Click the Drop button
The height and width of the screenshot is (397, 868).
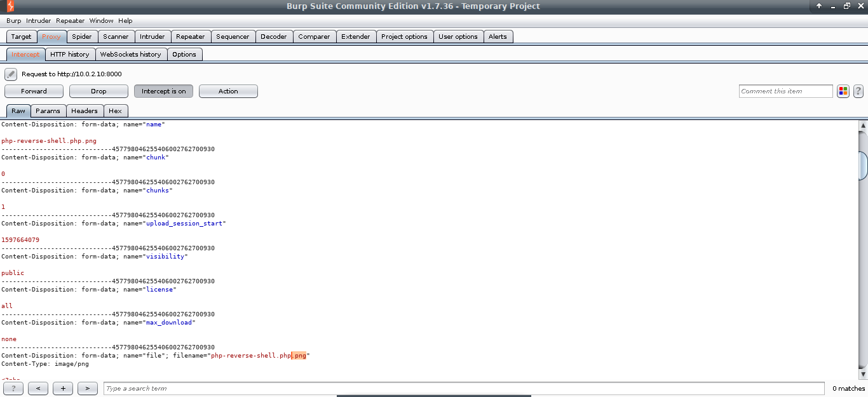pyautogui.click(x=98, y=91)
